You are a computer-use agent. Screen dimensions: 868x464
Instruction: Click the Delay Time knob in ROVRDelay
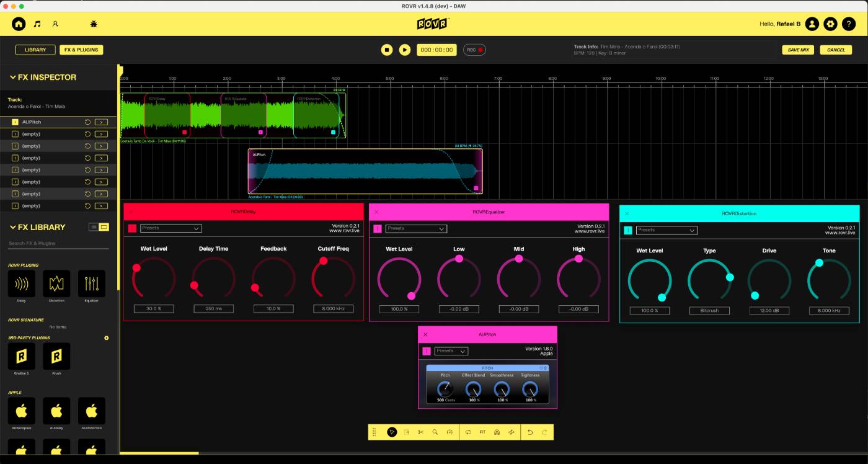click(x=213, y=279)
